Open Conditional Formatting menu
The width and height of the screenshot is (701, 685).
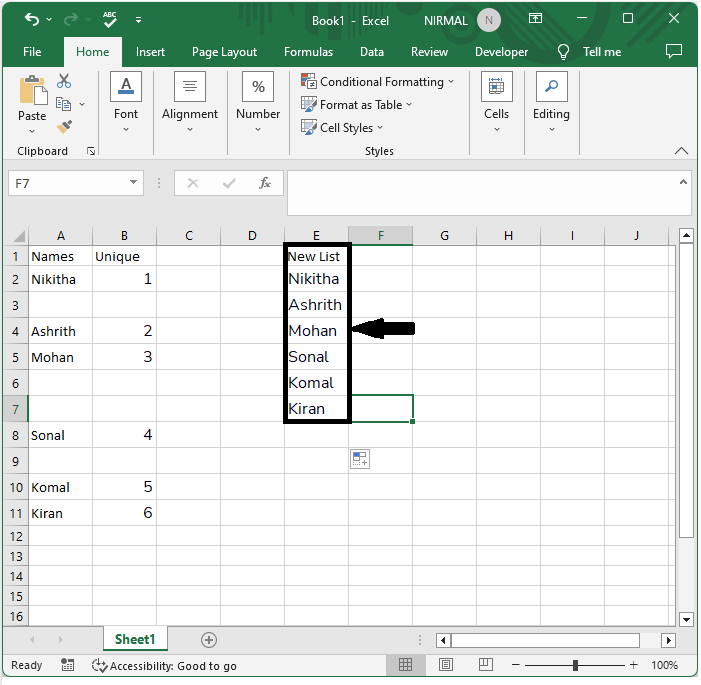(377, 82)
